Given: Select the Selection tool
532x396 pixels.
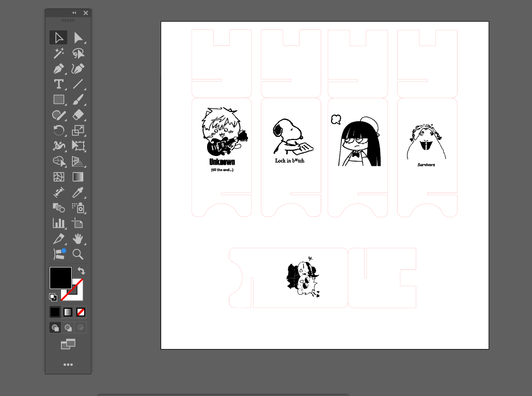Looking at the screenshot, I should tap(58, 37).
